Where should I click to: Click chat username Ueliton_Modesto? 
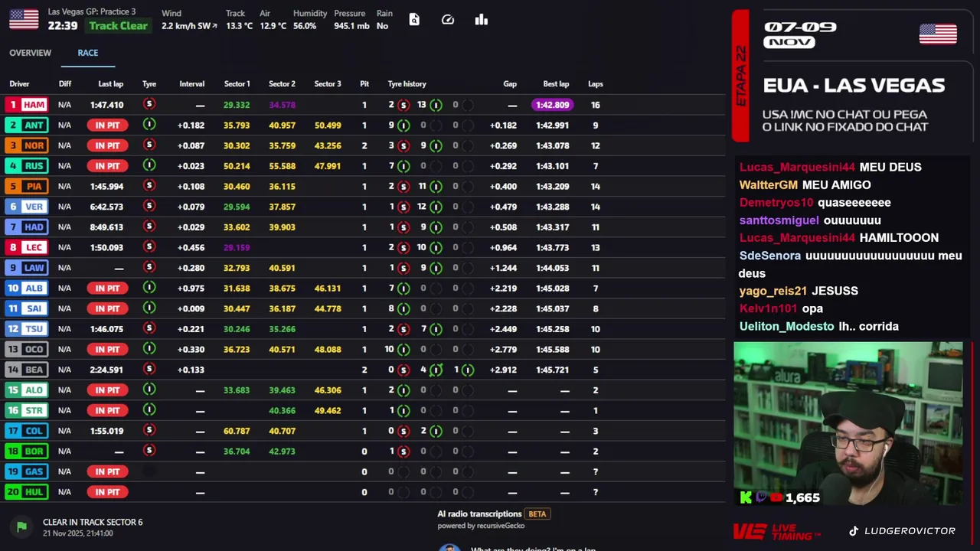[786, 326]
